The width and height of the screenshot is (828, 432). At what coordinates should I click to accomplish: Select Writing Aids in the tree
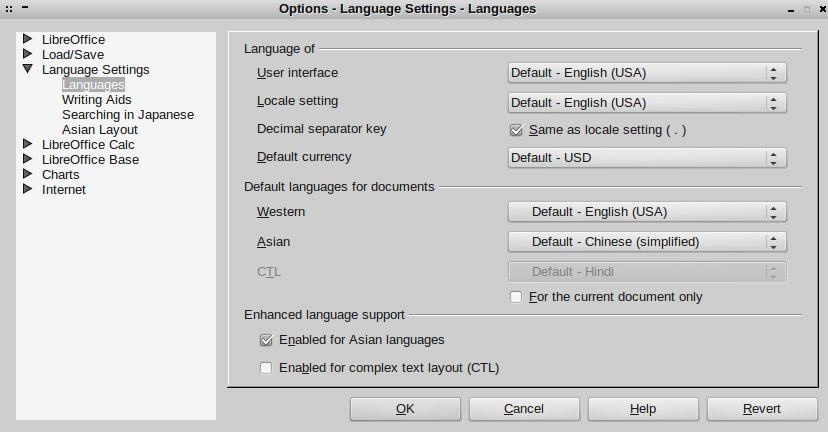click(x=97, y=100)
